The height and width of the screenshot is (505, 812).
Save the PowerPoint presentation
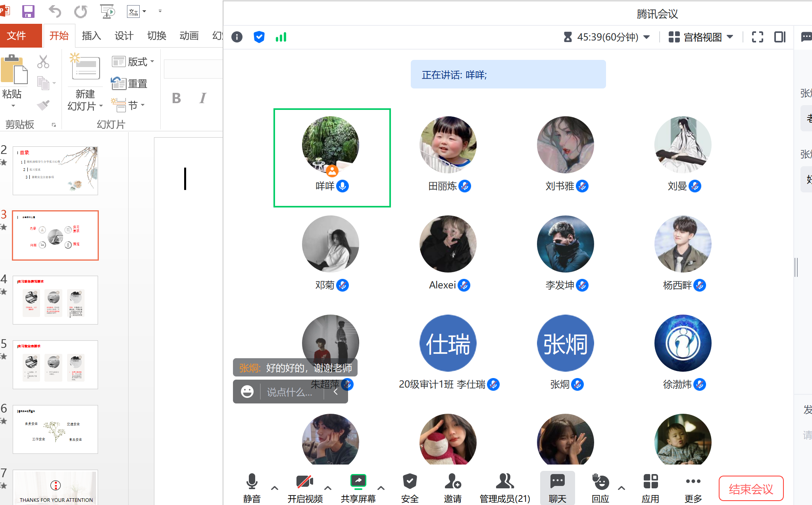28,11
